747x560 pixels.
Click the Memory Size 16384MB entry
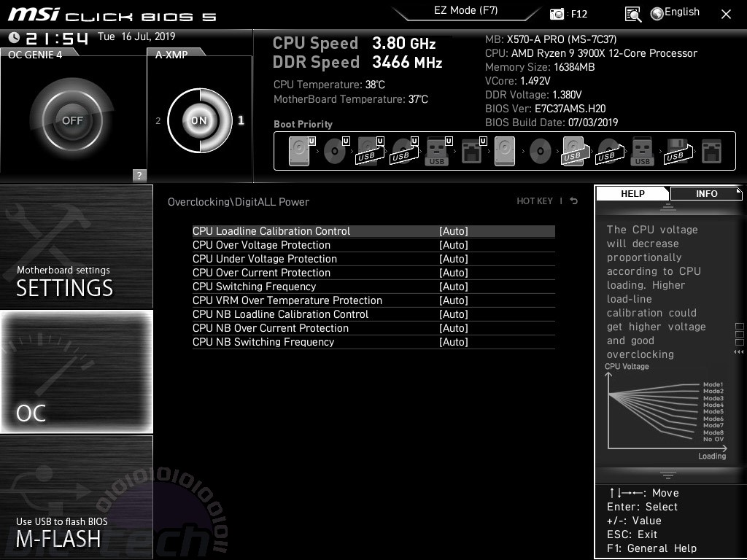click(x=540, y=67)
